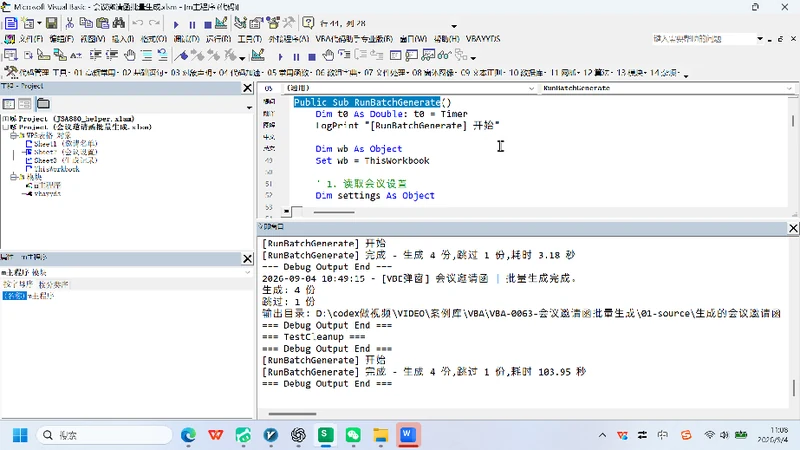800x450 pixels.
Task: Toggle Design Mode icon in top toolbar
Action: coord(221,23)
